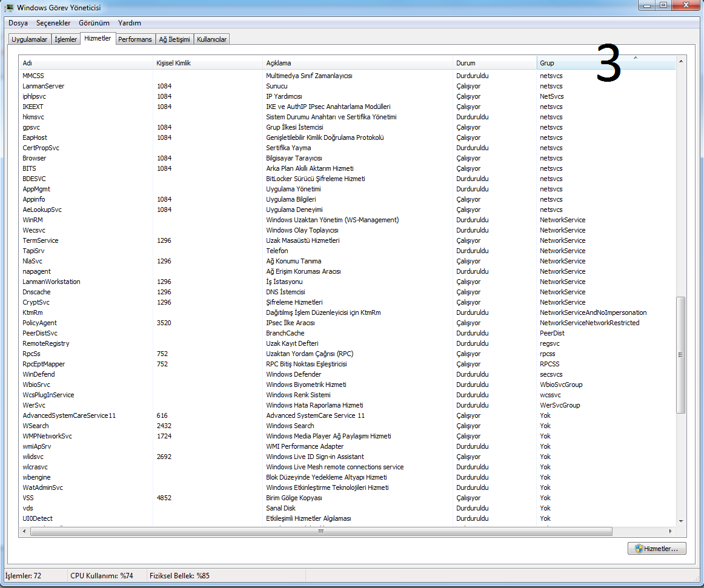Select the NlaSvc service row
704x588 pixels.
coord(347,261)
